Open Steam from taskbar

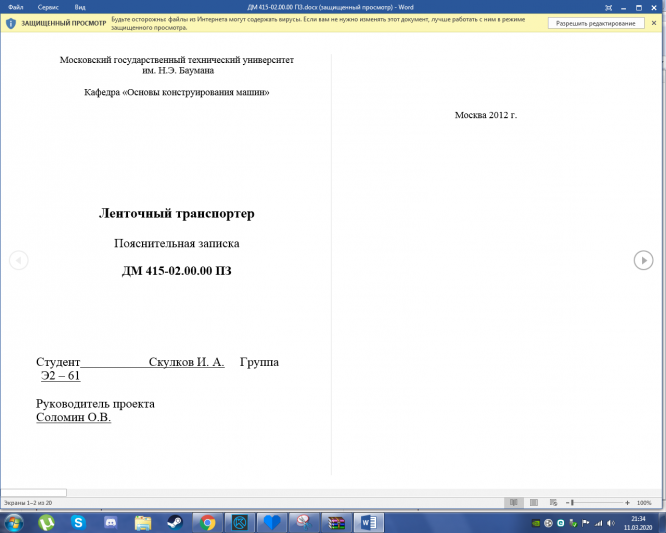pyautogui.click(x=175, y=522)
